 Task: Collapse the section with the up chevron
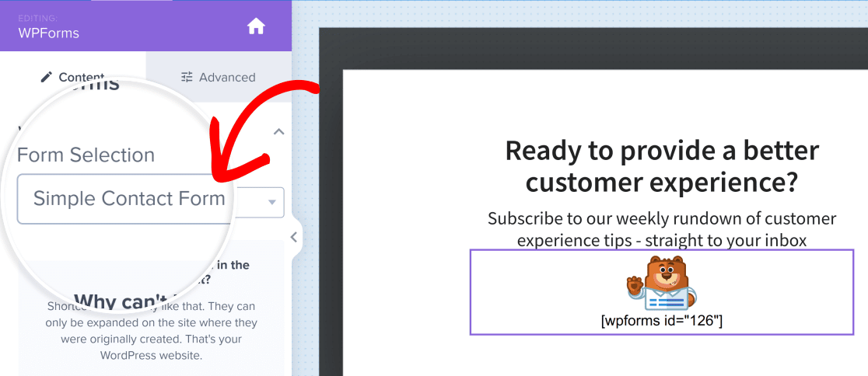[279, 131]
